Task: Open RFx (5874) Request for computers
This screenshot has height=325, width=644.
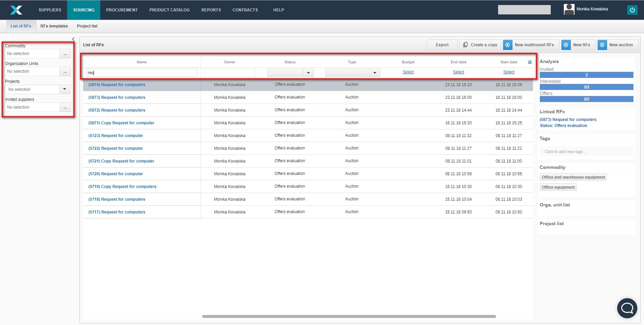Action: click(x=117, y=85)
